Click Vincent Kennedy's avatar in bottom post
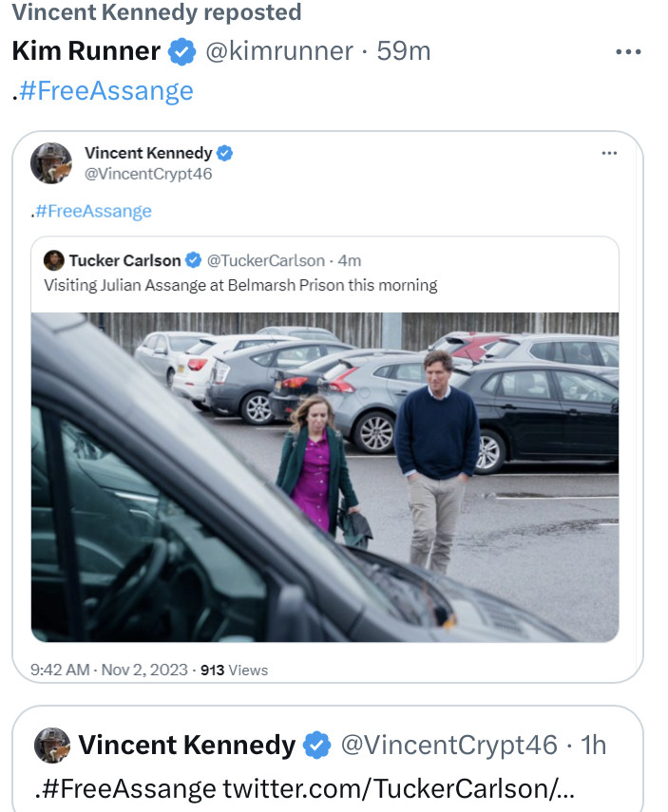The height and width of the screenshot is (812, 668). tap(52, 746)
